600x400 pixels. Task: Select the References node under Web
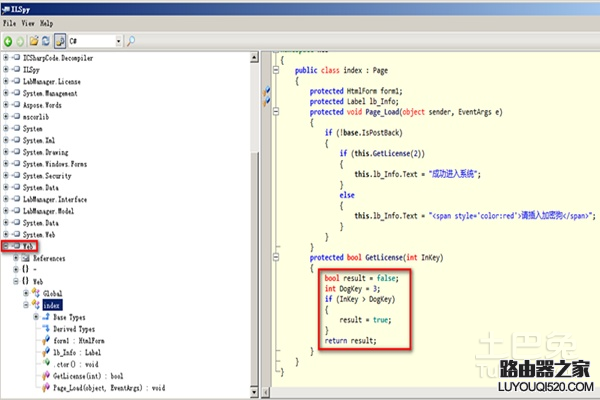coord(49,258)
